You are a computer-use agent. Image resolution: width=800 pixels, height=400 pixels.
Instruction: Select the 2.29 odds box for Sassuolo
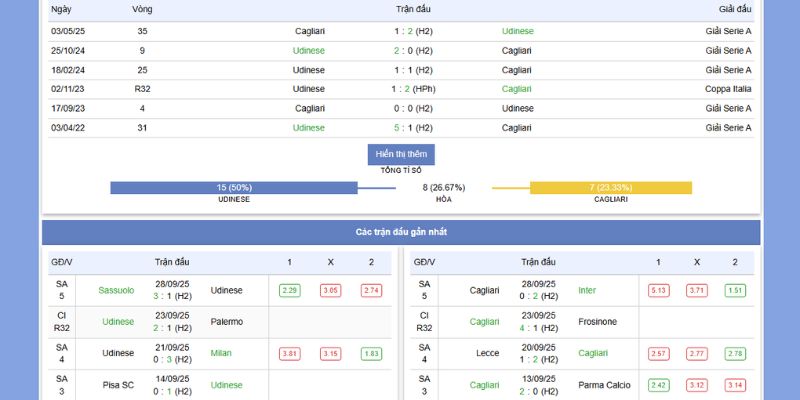(290, 290)
